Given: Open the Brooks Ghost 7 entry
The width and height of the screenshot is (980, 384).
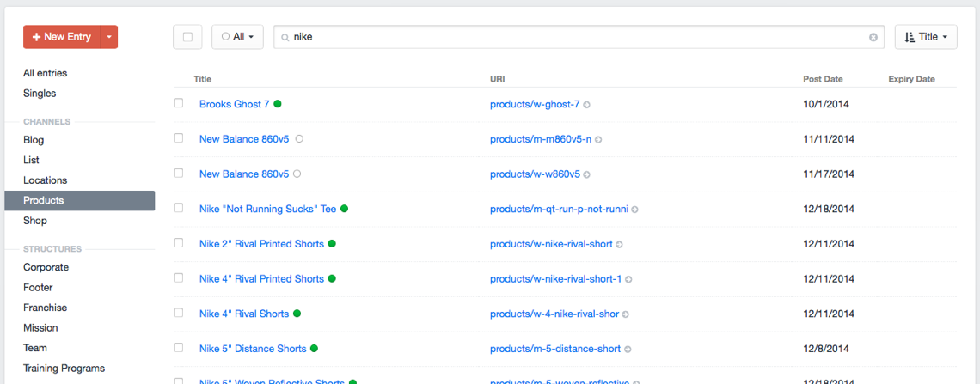Looking at the screenshot, I should coord(235,104).
